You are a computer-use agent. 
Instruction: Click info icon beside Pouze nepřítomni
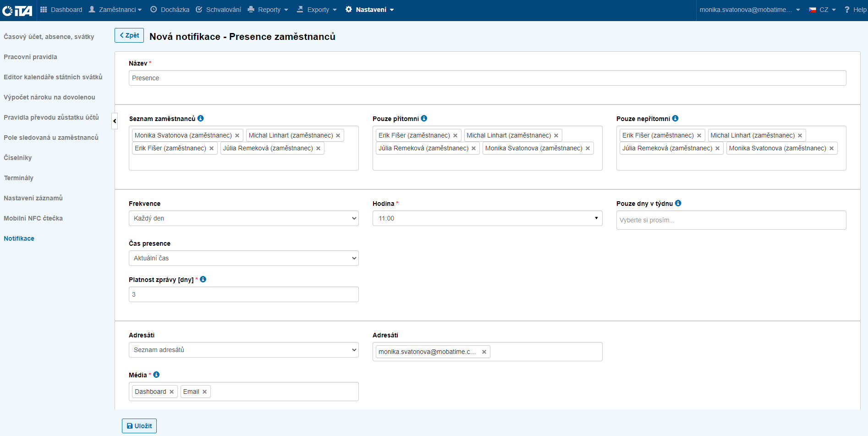[675, 118]
